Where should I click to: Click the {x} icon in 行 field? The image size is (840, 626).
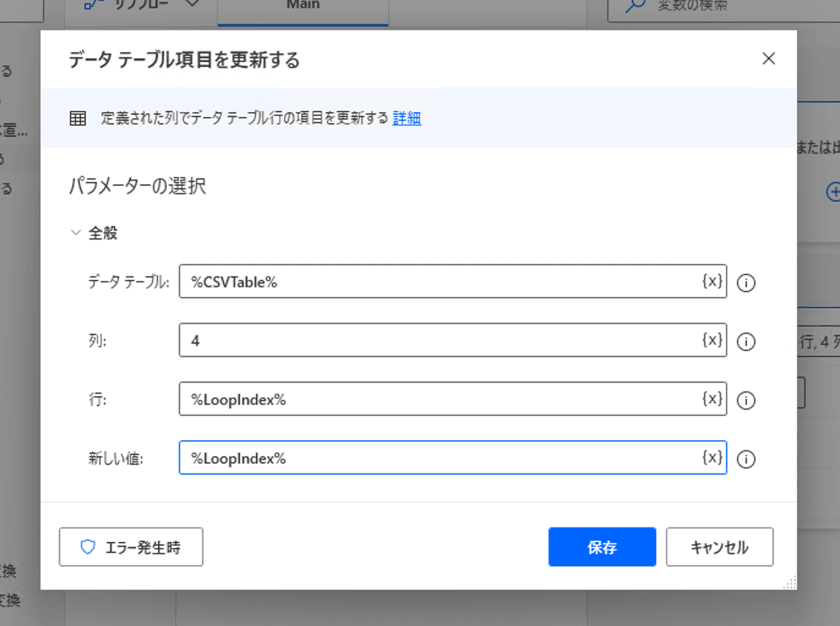(712, 399)
